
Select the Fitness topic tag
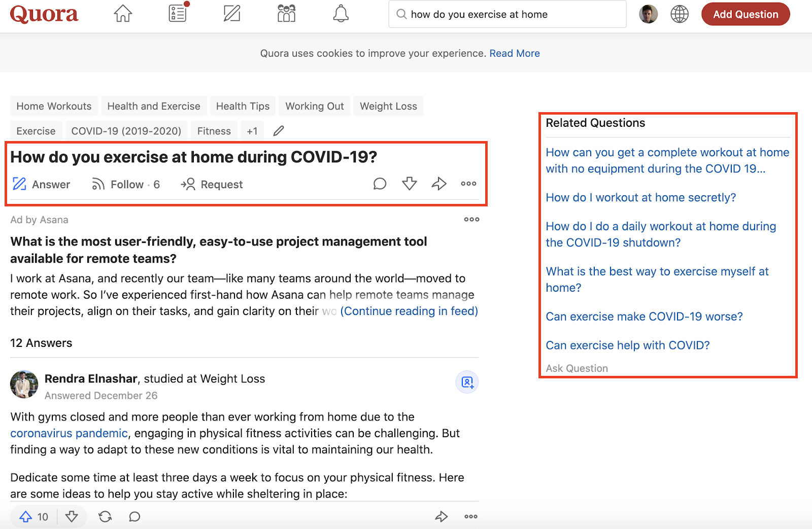214,131
